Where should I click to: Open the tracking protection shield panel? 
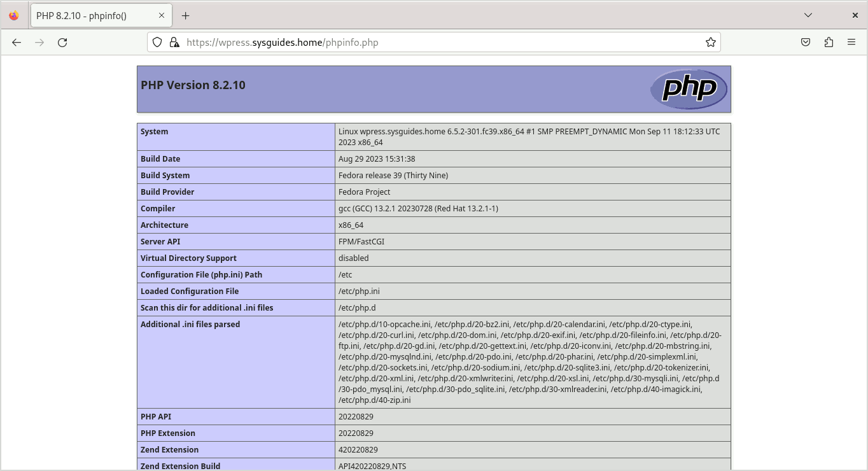(157, 42)
